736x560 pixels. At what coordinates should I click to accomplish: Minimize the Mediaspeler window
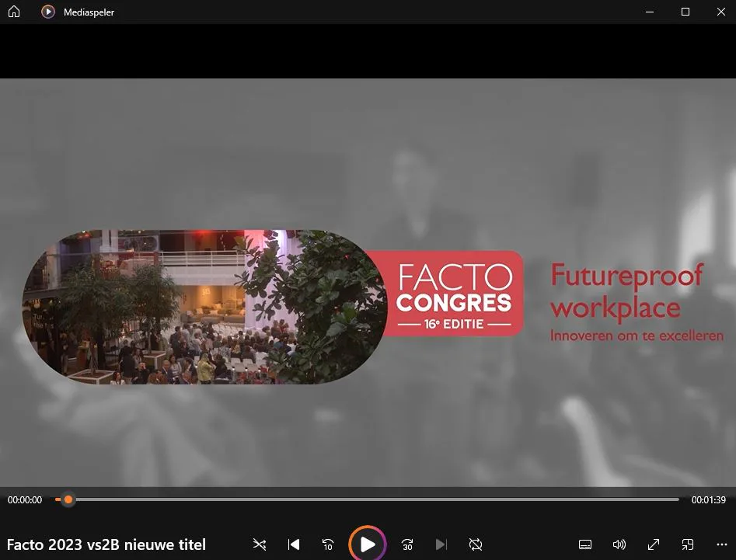[x=650, y=12]
